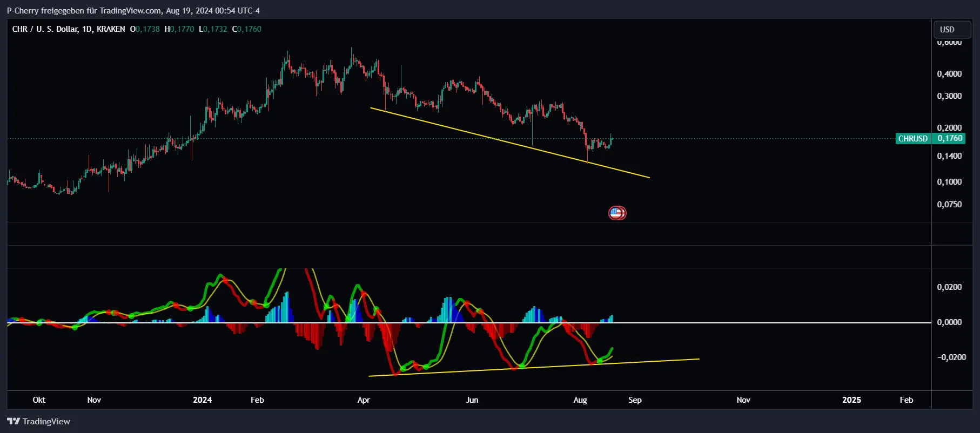
Task: Click the 2025 label on time axis
Action: point(851,400)
